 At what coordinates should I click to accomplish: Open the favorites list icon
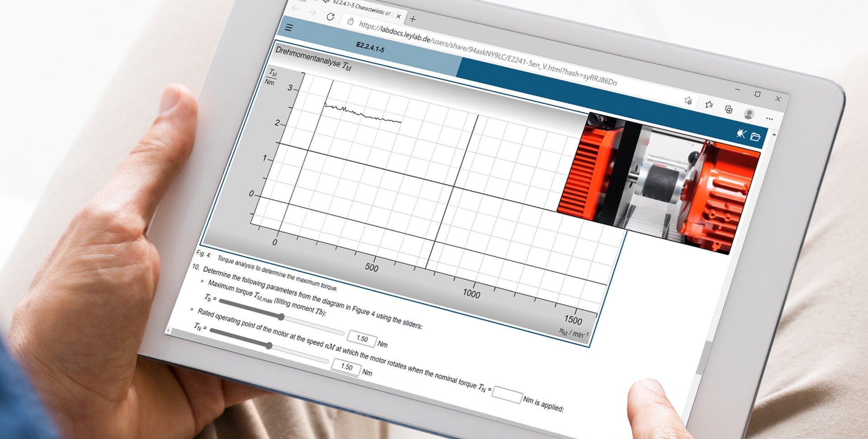click(x=709, y=105)
